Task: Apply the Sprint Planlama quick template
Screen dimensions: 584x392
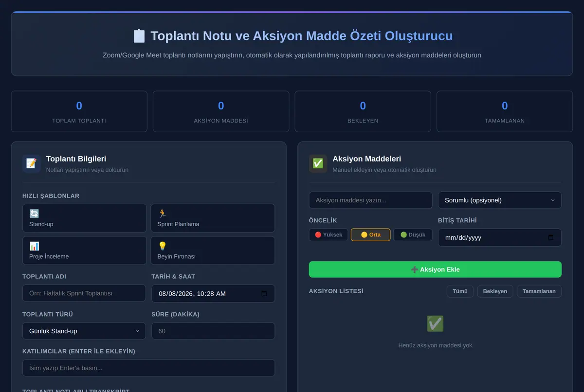Action: (x=213, y=218)
